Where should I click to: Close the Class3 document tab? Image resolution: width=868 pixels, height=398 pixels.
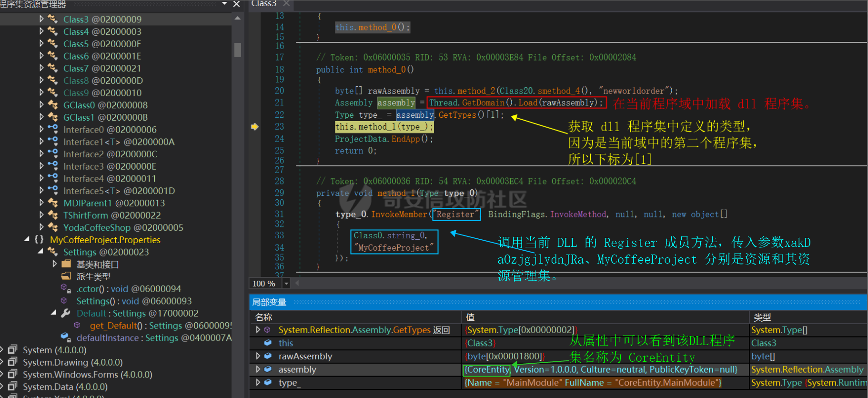[286, 3]
